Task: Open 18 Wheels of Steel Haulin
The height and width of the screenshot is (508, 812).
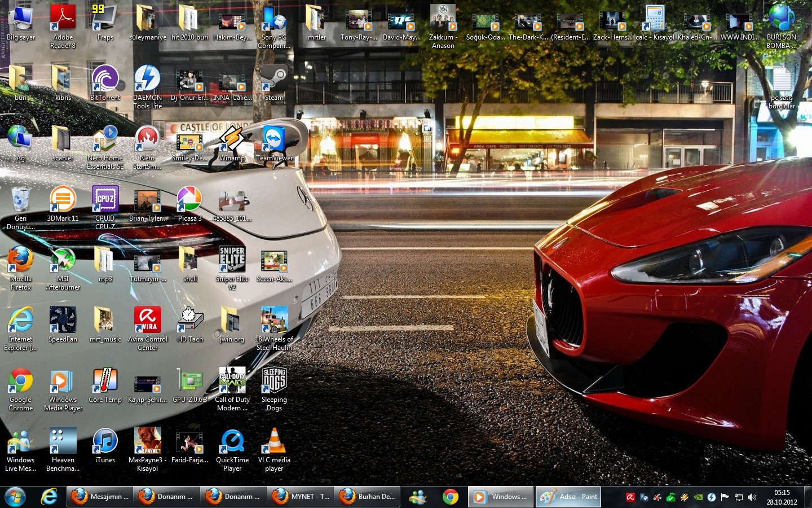Action: [x=274, y=329]
